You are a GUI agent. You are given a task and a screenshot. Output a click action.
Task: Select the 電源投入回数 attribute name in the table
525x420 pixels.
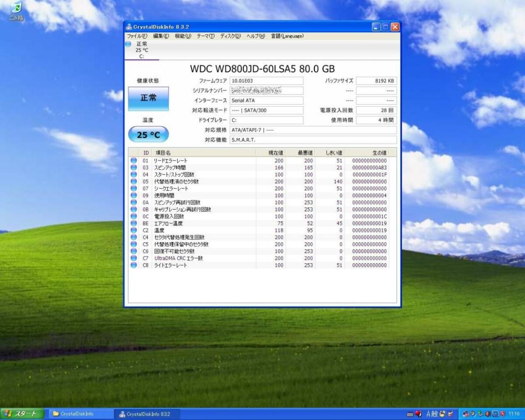[169, 217]
